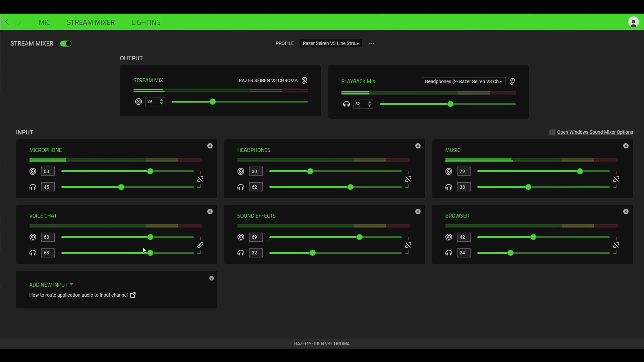This screenshot has width=644, height=362.
Task: Click the Microphone stream volume value field
Action: click(48, 171)
